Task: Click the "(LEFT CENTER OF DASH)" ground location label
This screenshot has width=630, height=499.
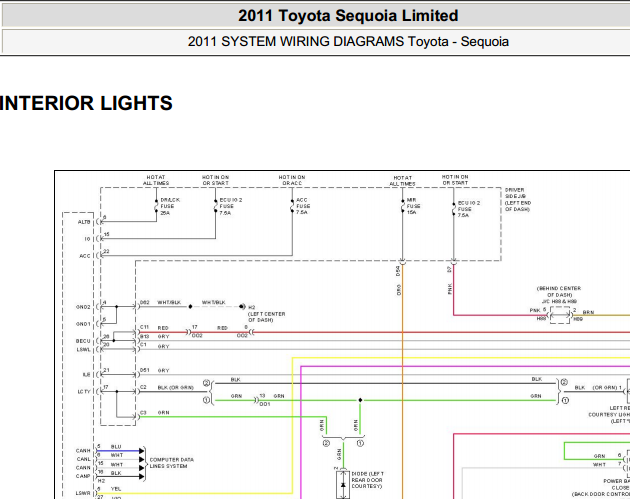Action: 266,317
